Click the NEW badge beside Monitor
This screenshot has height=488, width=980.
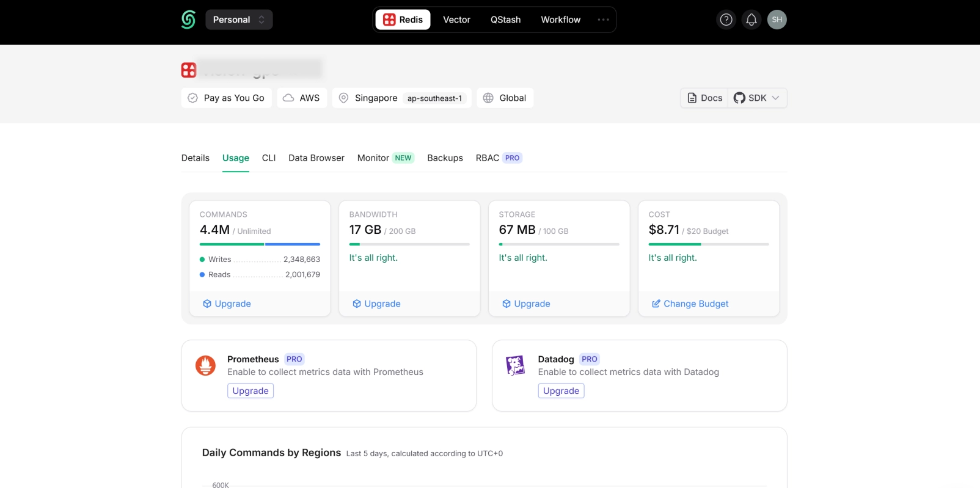point(403,158)
